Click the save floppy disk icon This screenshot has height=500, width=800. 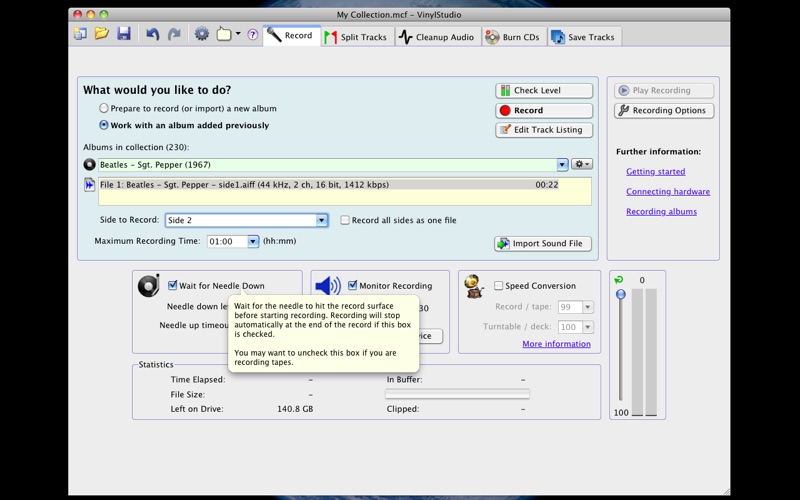point(124,34)
